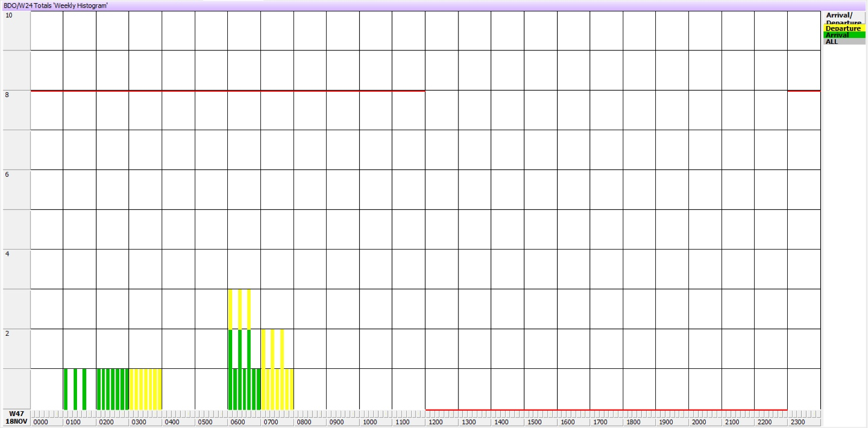Screen dimensions: 868x428
Task: Click the 0300 time axis label
Action: [139, 422]
